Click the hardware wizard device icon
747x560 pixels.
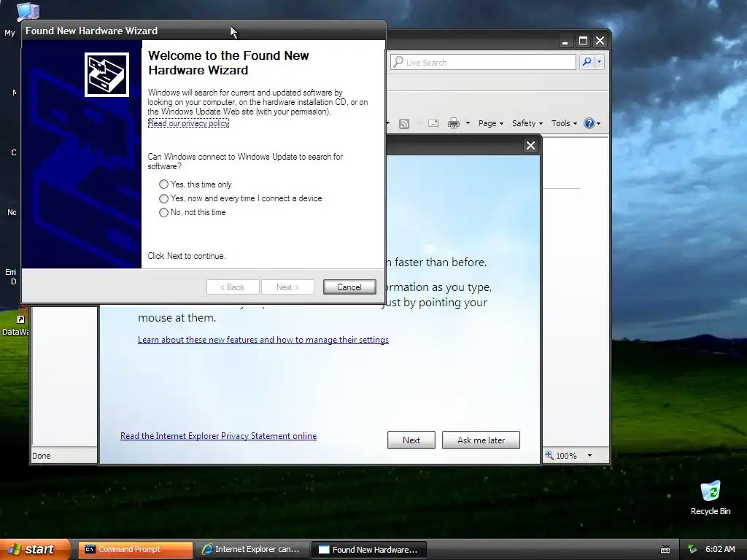[x=107, y=75]
